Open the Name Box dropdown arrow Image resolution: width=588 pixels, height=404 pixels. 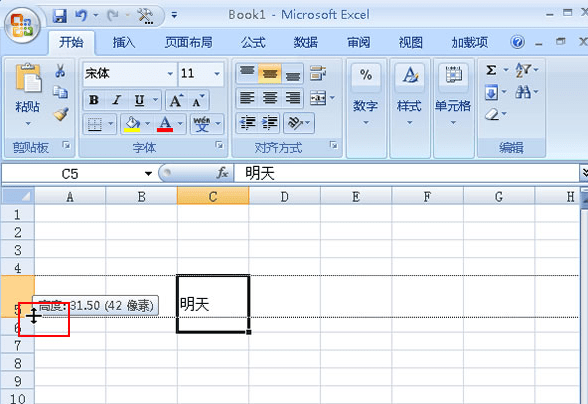click(x=148, y=174)
